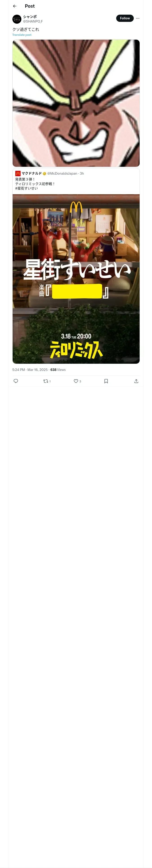Open the 638 Views count

58,370
